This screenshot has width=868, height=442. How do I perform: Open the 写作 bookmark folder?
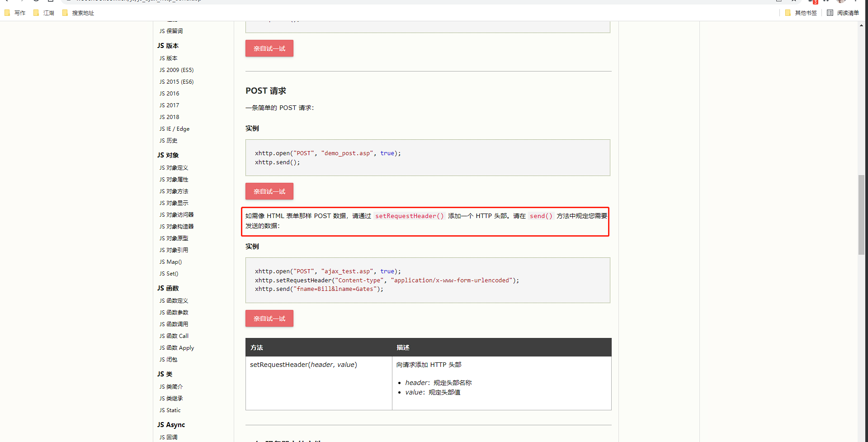(x=15, y=13)
